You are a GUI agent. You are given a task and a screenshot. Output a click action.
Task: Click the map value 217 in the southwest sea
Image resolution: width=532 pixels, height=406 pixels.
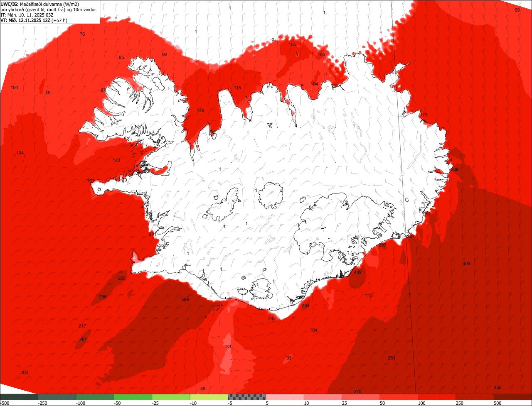pos(82,326)
